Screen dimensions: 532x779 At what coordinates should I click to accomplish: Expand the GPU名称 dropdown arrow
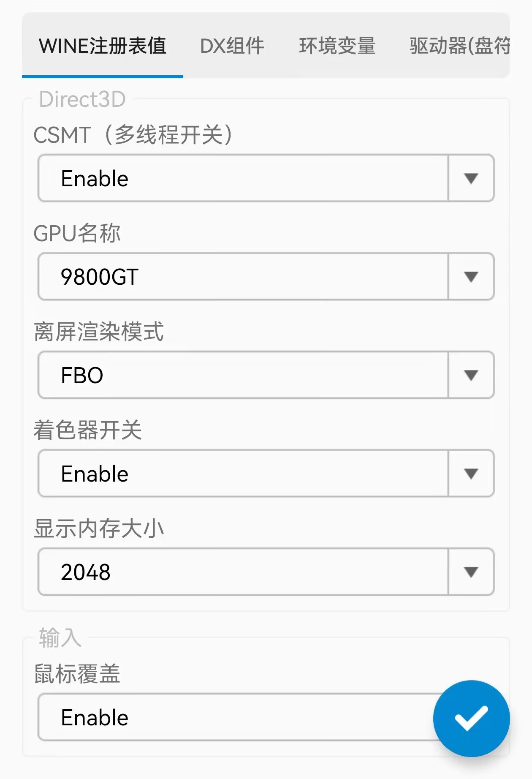point(471,277)
